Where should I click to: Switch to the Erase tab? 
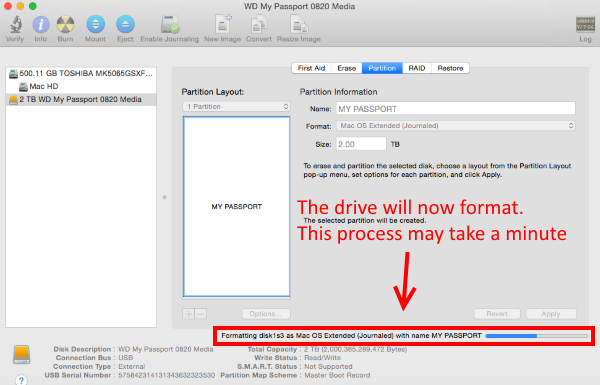347,68
